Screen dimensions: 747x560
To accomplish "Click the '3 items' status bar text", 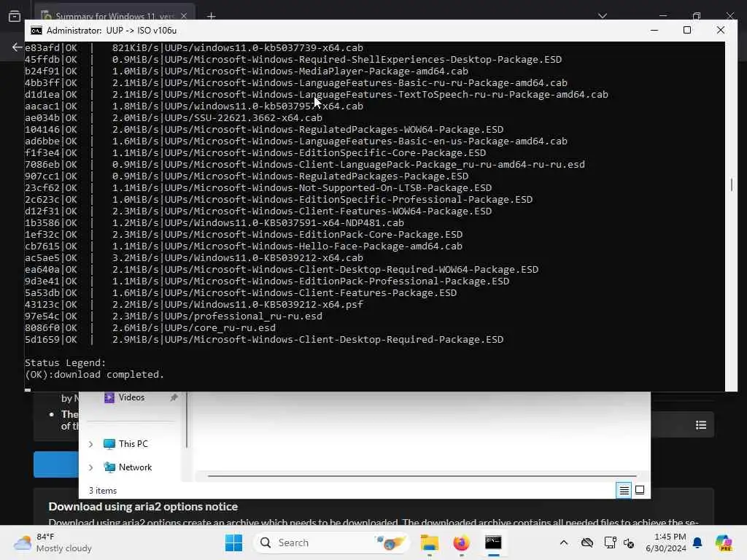I will click(103, 491).
